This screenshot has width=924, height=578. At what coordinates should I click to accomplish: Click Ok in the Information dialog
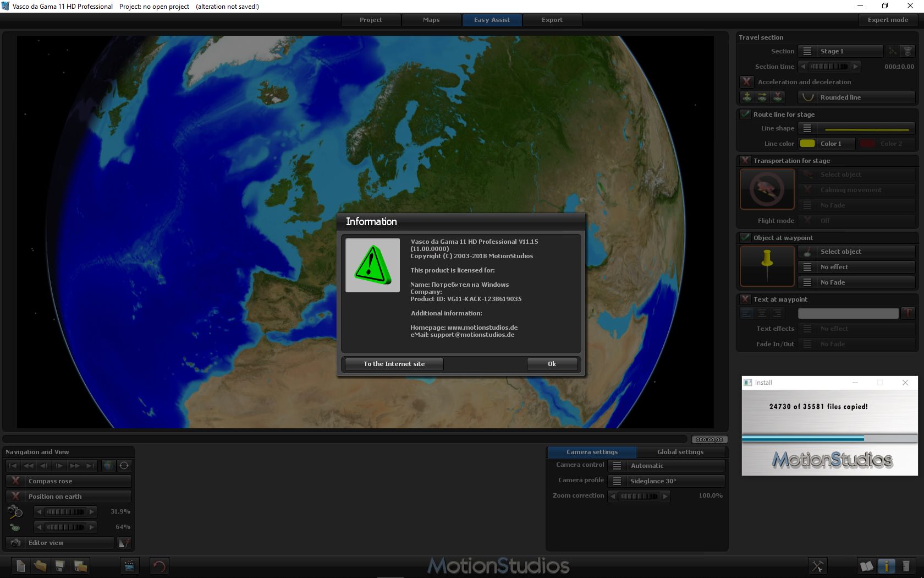(x=552, y=364)
